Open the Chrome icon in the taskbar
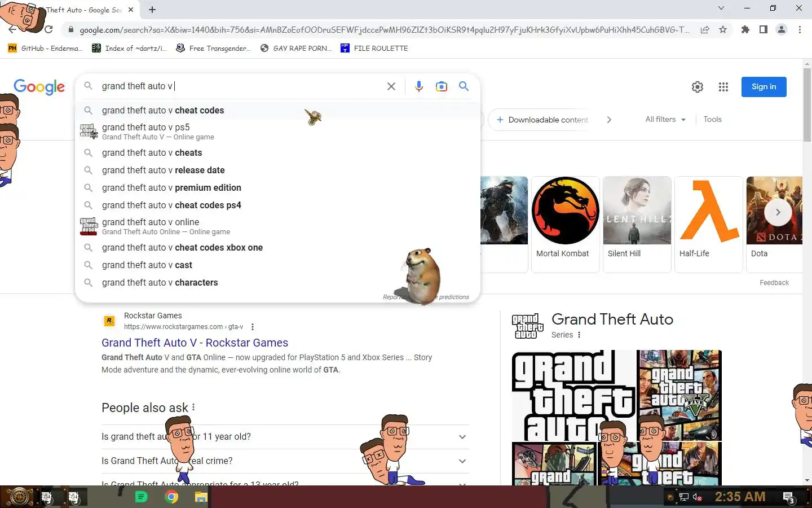Screen dimensions: 812x508 tap(171, 497)
